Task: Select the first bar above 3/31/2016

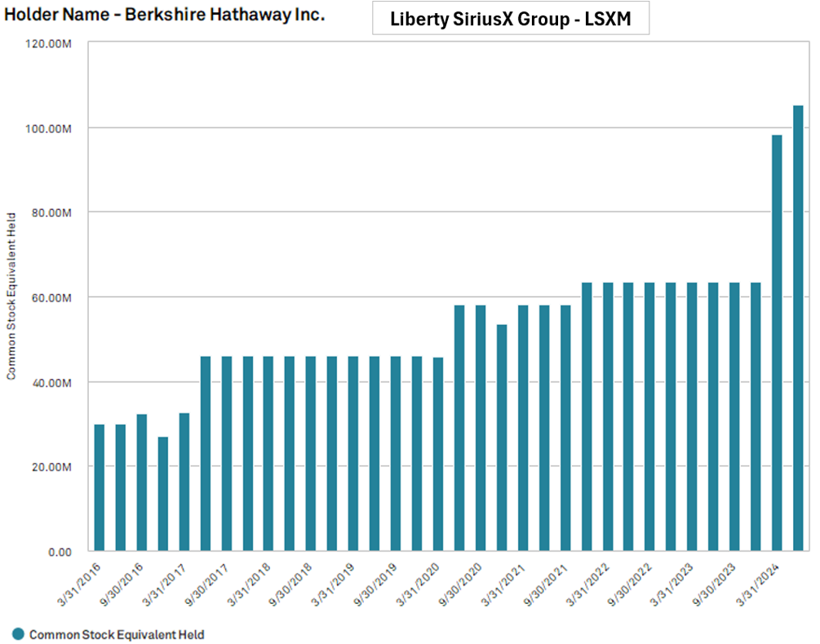Action: (100, 487)
